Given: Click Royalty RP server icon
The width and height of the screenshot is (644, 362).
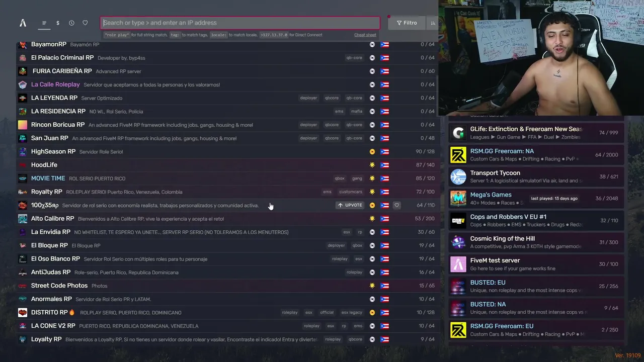Looking at the screenshot, I should pyautogui.click(x=23, y=192).
